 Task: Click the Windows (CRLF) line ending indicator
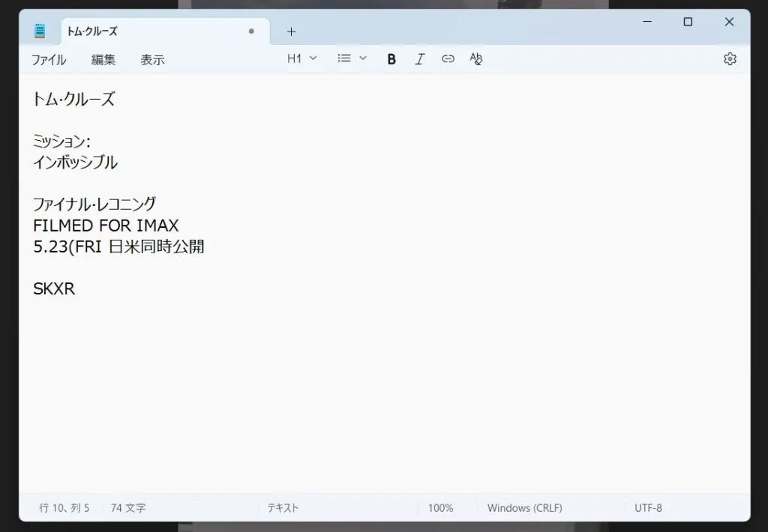point(524,508)
